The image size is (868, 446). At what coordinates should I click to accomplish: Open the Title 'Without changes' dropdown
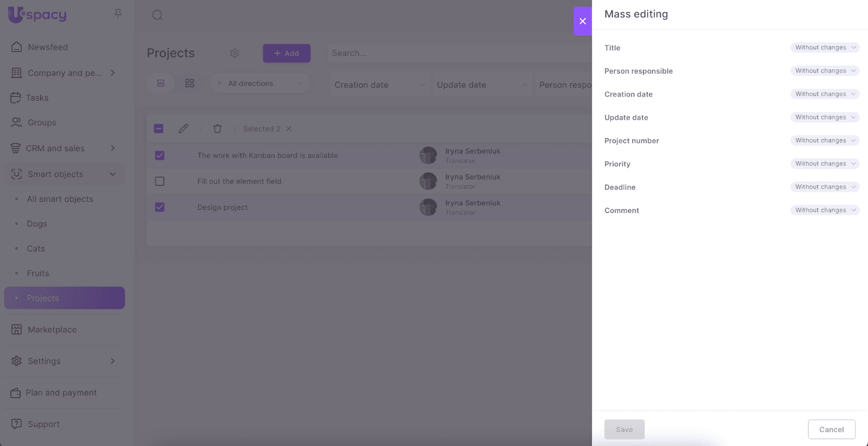(825, 48)
